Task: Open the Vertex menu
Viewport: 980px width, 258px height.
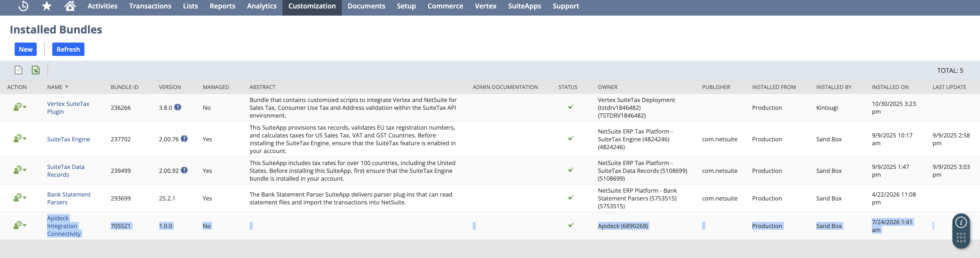Action: (x=486, y=6)
